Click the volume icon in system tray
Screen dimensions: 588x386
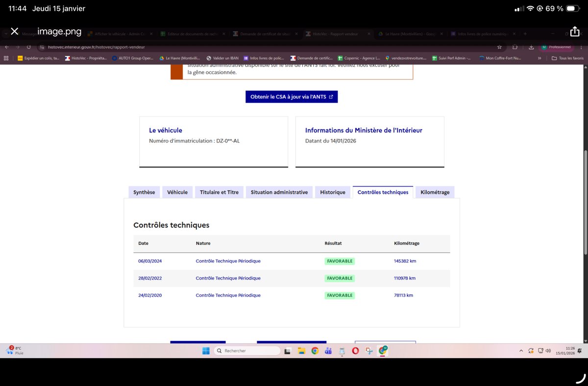coord(548,351)
